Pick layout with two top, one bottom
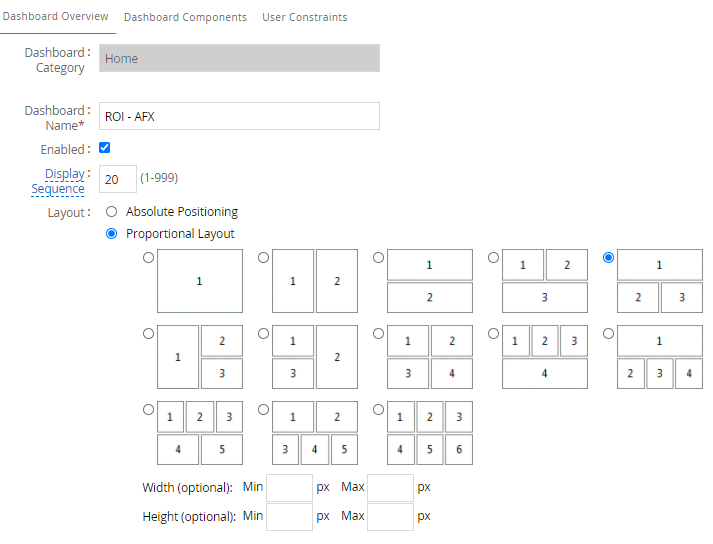 coord(494,258)
